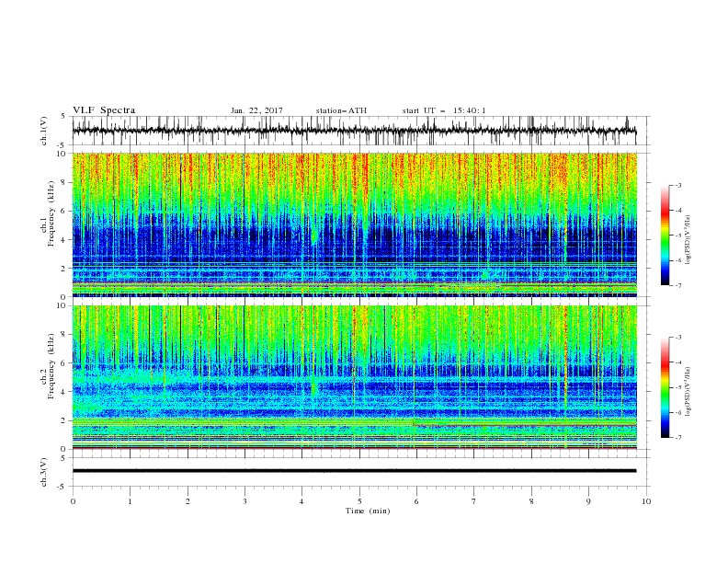728x563 pixels.
Task: Click the lower color bar's log(PSD) label
Action: [x=688, y=392]
